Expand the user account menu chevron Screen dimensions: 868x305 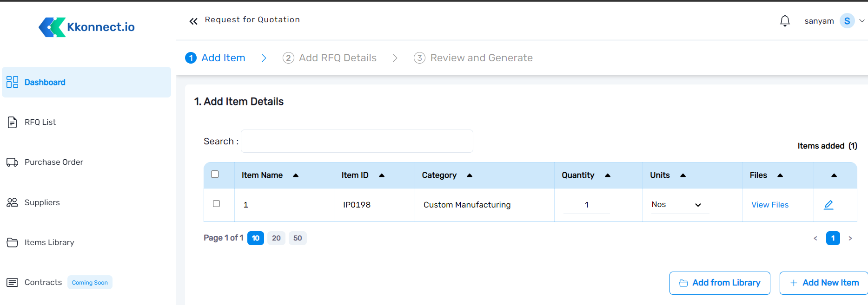861,21
